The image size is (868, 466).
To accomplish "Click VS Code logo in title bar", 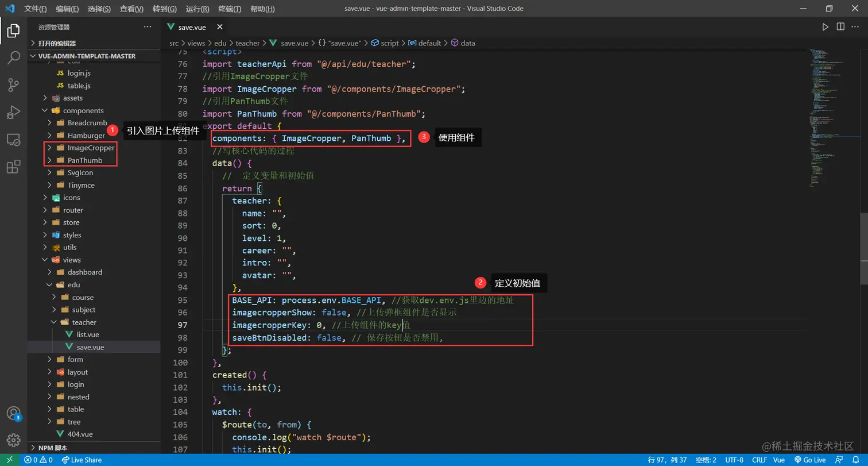I will 10,9.
